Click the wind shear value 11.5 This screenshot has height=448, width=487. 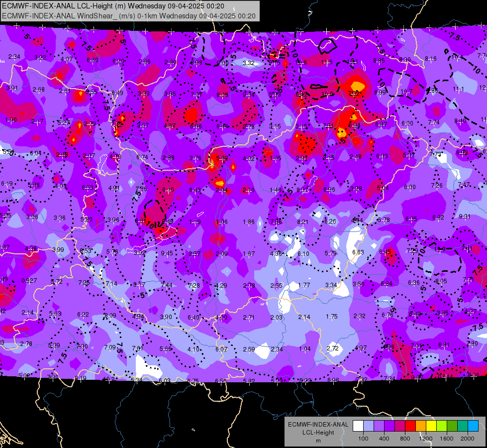[x=327, y=62]
